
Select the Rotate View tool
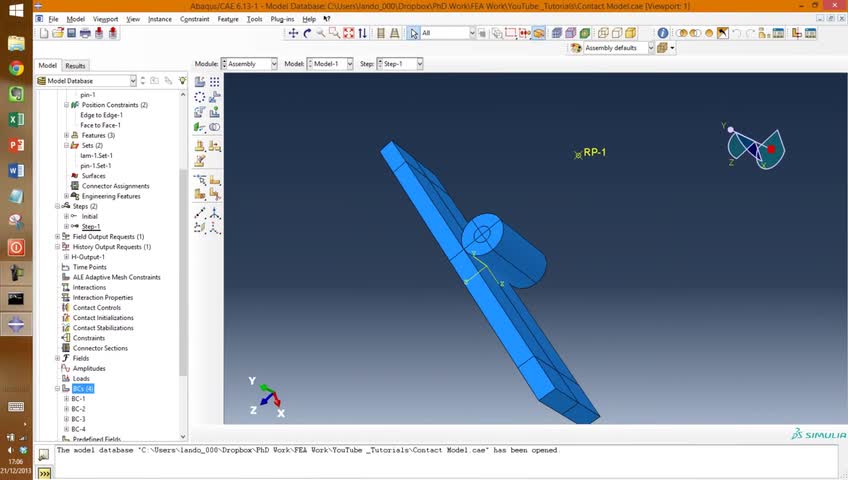[307, 33]
